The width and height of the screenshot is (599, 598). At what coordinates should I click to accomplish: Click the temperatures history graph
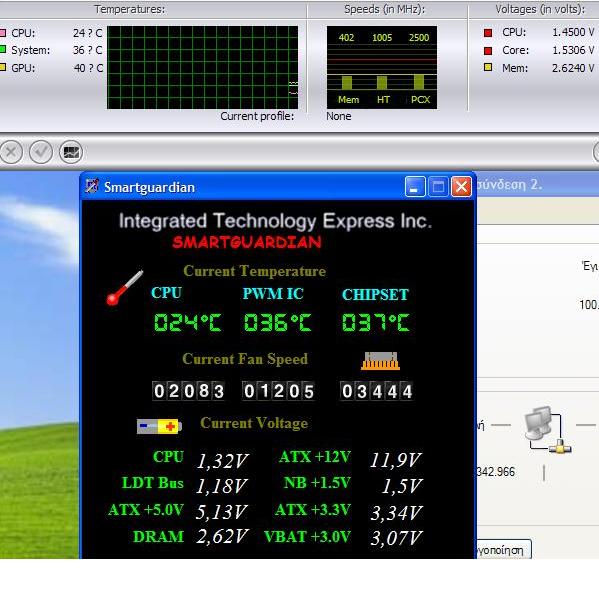point(202,68)
